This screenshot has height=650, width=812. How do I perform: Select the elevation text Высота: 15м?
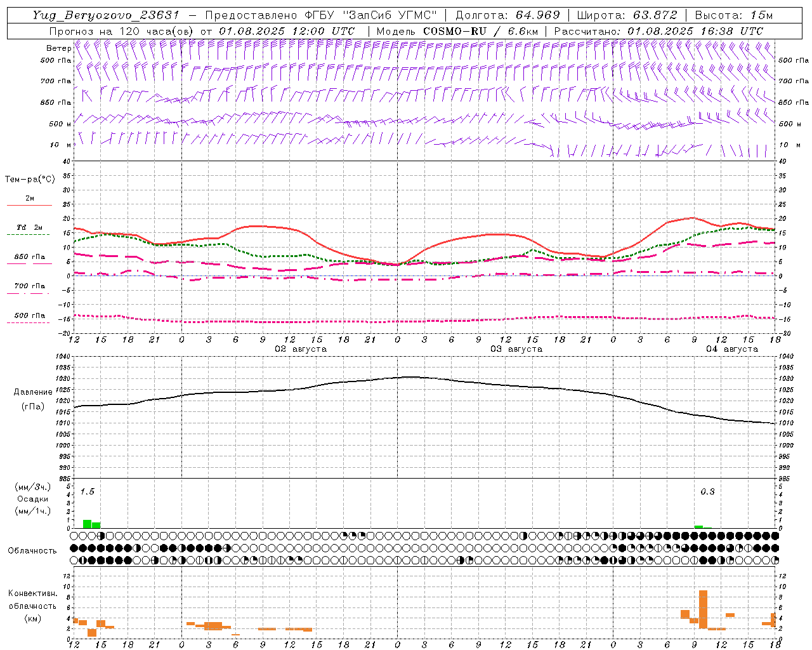click(733, 15)
